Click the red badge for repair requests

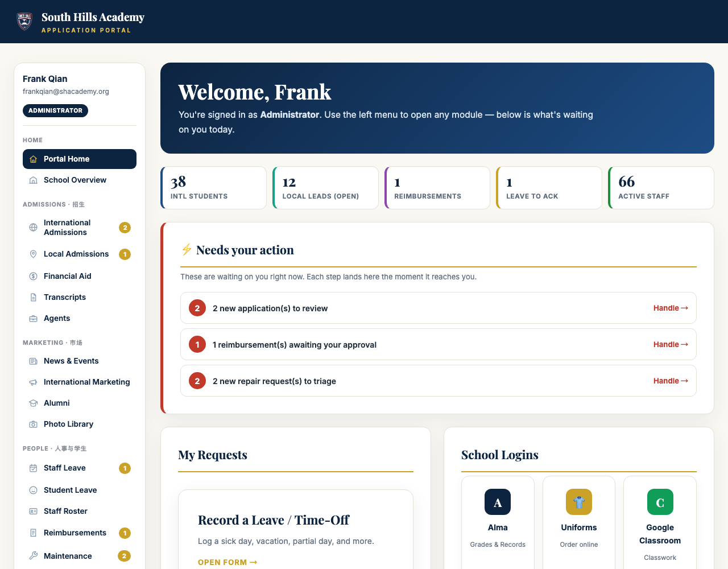pos(197,381)
